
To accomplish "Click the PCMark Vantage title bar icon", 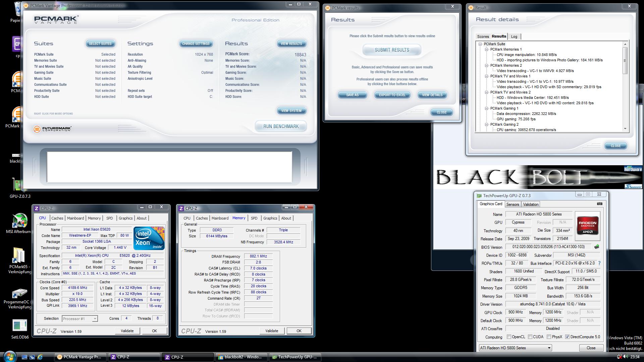I will 26,5.
